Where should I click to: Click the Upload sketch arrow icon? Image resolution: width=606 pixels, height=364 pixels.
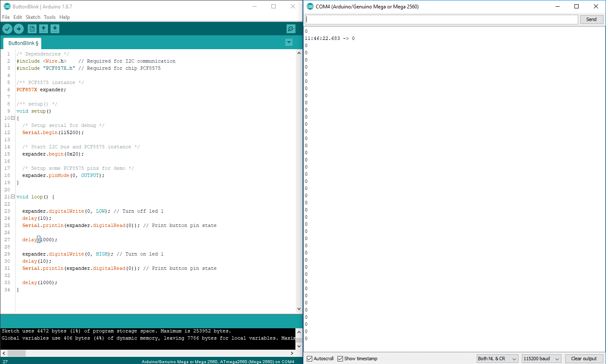19,29
